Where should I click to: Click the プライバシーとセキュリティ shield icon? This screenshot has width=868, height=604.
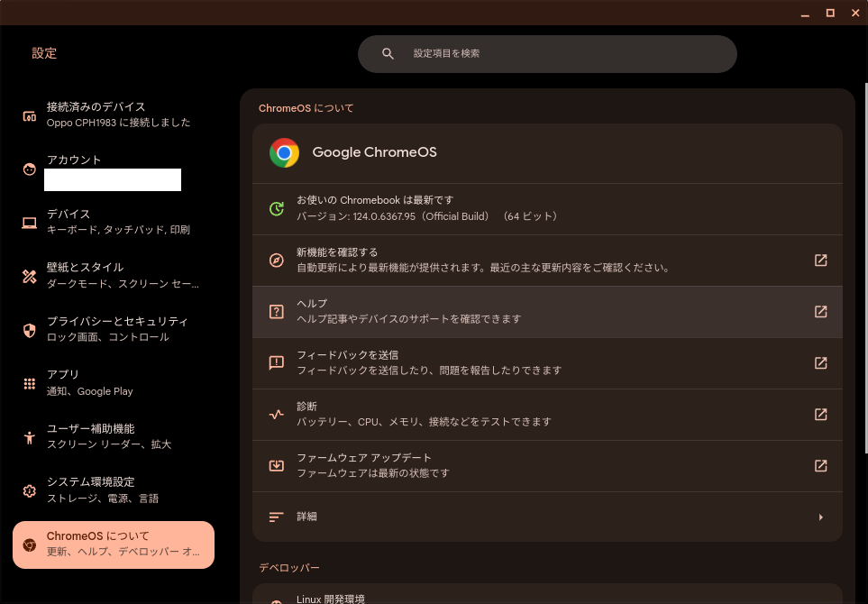(30, 330)
